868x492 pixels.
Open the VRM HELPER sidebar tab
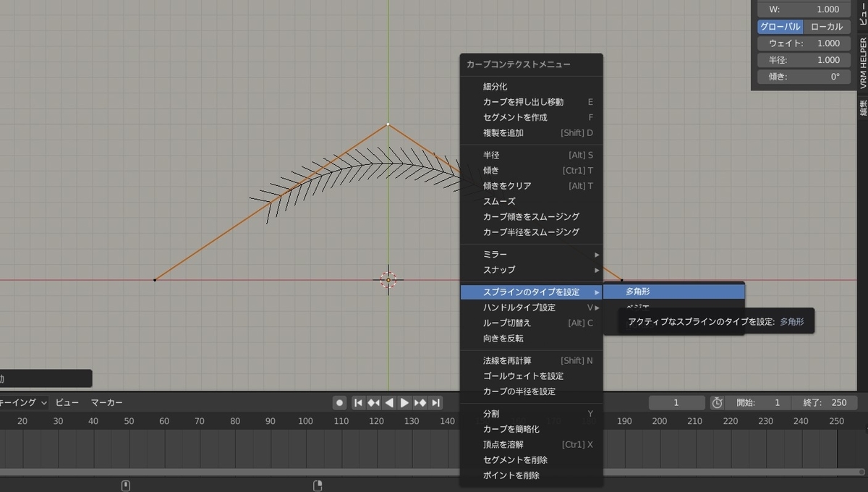coord(862,64)
